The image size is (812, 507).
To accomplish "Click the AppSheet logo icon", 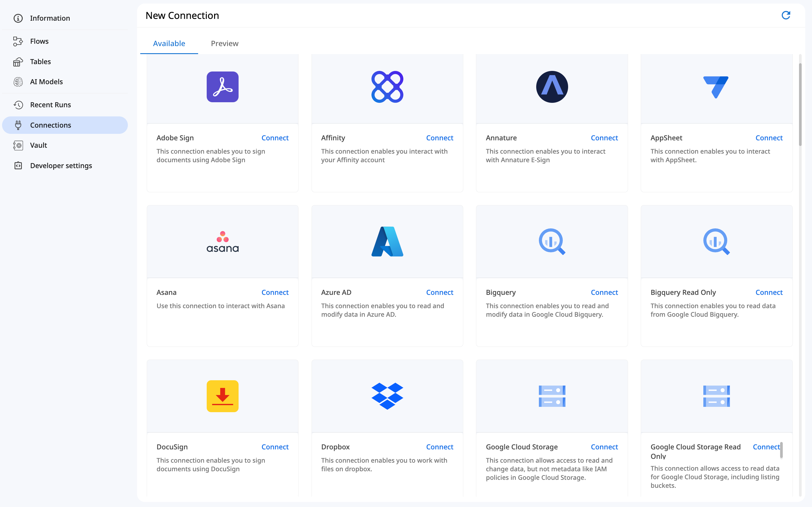I will pyautogui.click(x=716, y=87).
